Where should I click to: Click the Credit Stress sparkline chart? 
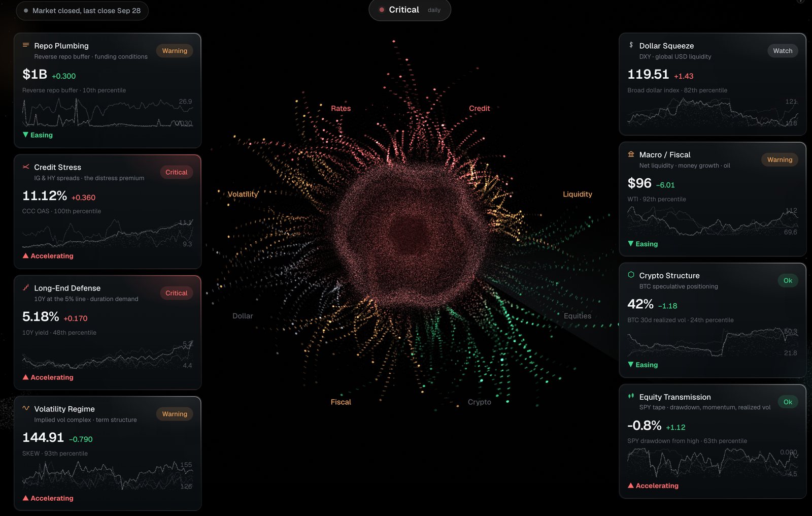pyautogui.click(x=108, y=233)
